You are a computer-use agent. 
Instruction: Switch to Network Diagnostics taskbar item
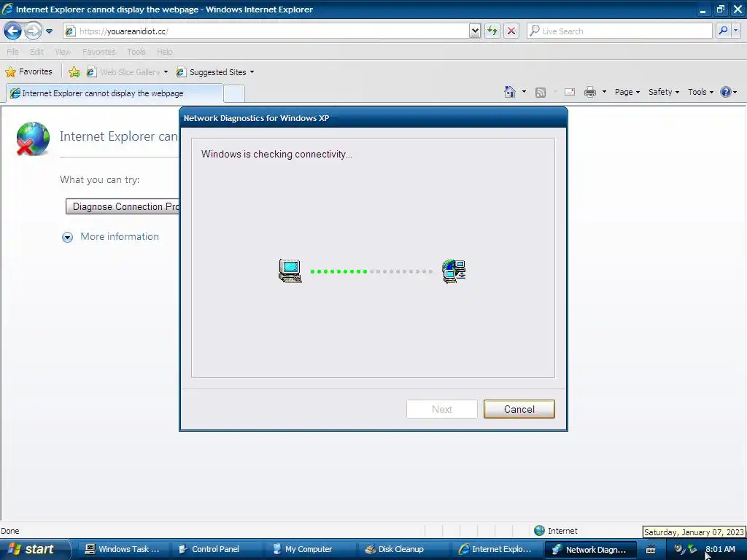(591, 549)
